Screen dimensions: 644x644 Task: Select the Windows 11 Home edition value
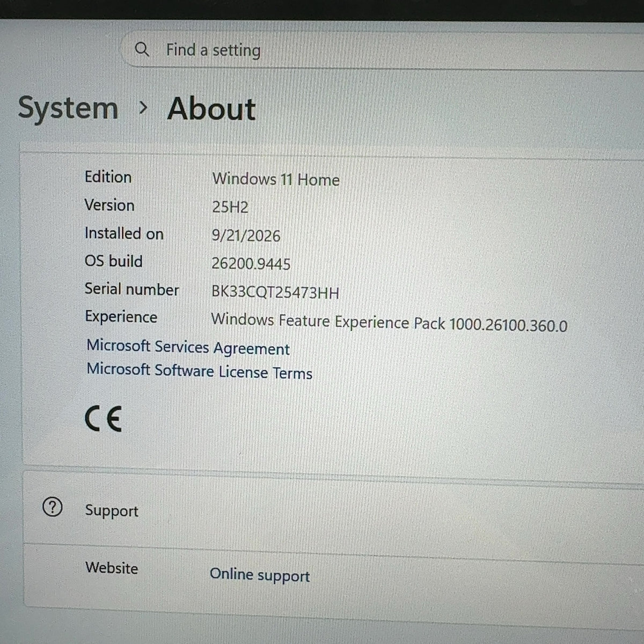coord(276,179)
